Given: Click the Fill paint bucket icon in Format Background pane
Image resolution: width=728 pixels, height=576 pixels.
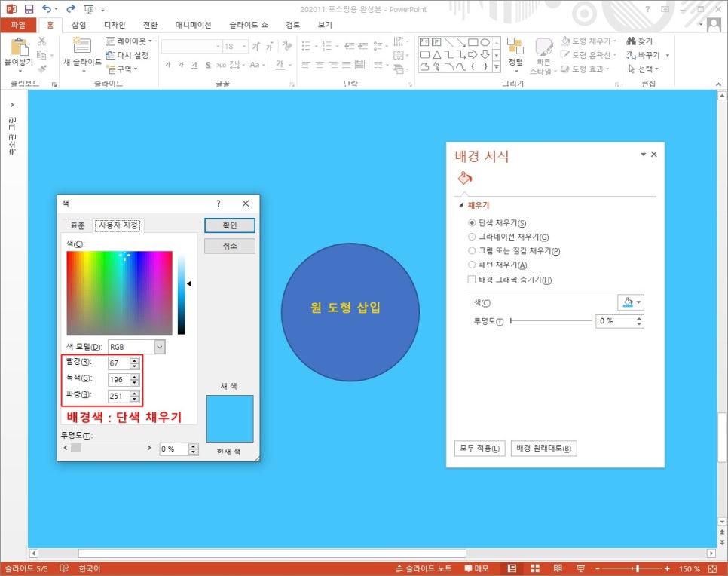Looking at the screenshot, I should pyautogui.click(x=465, y=178).
